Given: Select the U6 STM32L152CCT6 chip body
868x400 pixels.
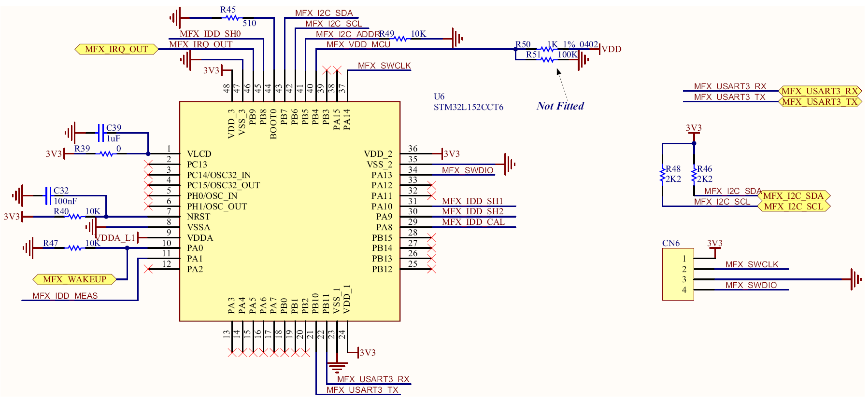Looking at the screenshot, I should pyautogui.click(x=290, y=211).
